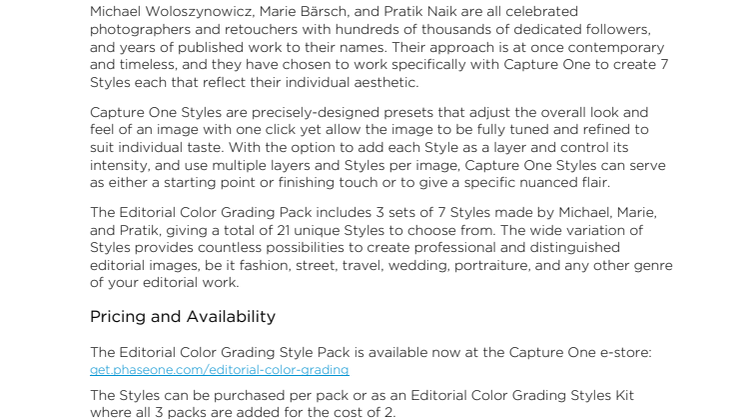Click the sentence The Styles can be purchased
The image size is (746, 419).
[362, 404]
